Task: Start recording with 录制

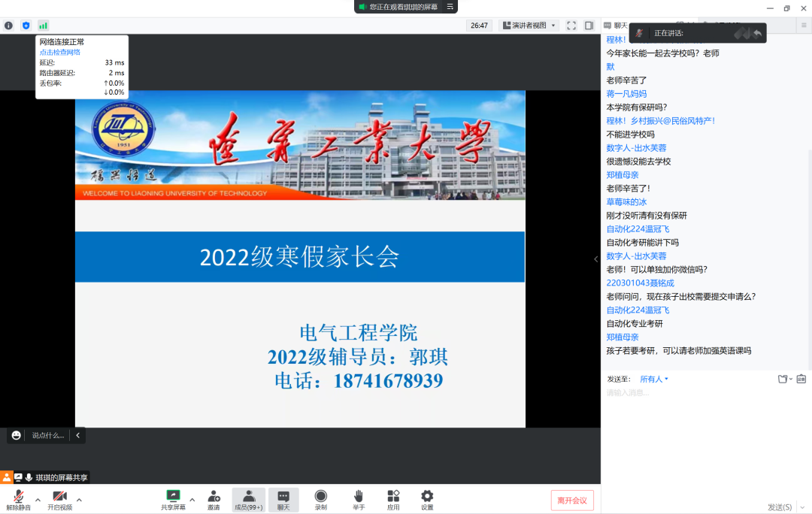Action: [x=321, y=500]
